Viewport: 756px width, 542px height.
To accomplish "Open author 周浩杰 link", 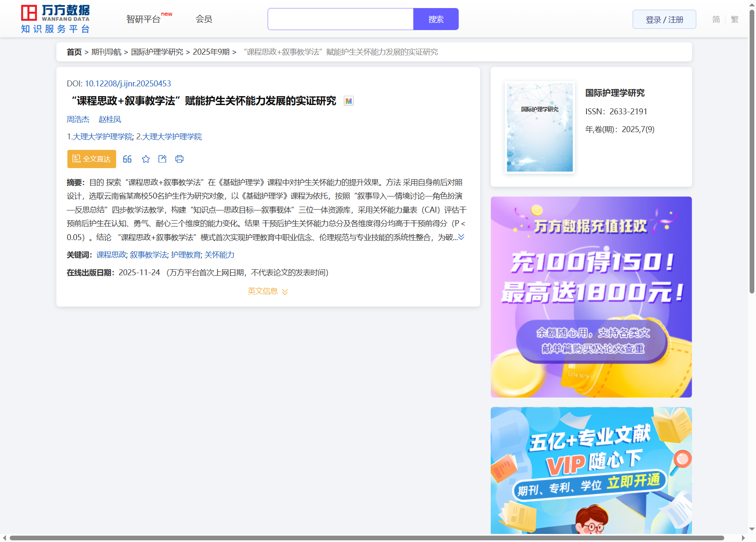I will (x=78, y=119).
